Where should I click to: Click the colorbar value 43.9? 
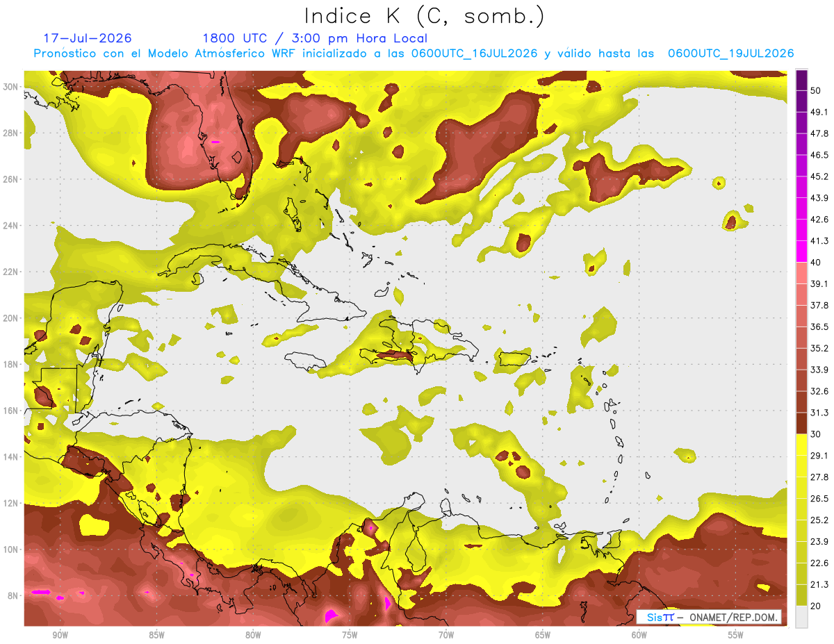[x=819, y=198]
